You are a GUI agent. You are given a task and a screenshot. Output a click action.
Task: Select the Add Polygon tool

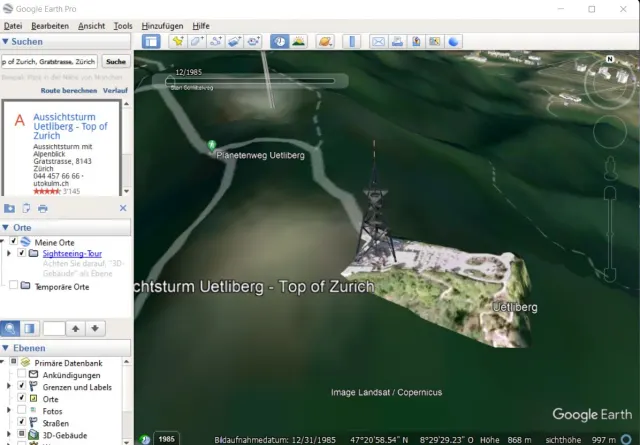pos(197,41)
